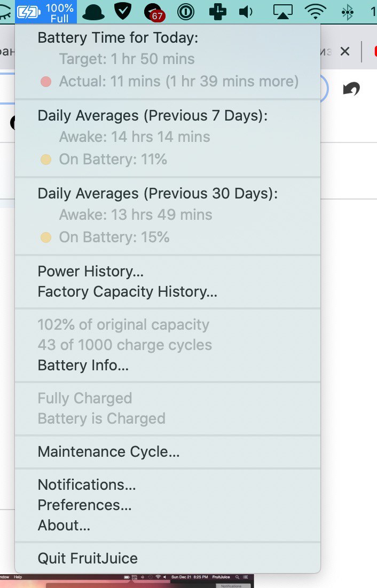The height and width of the screenshot is (588, 377).
Task: Close the browser tab with X
Action: point(345,51)
